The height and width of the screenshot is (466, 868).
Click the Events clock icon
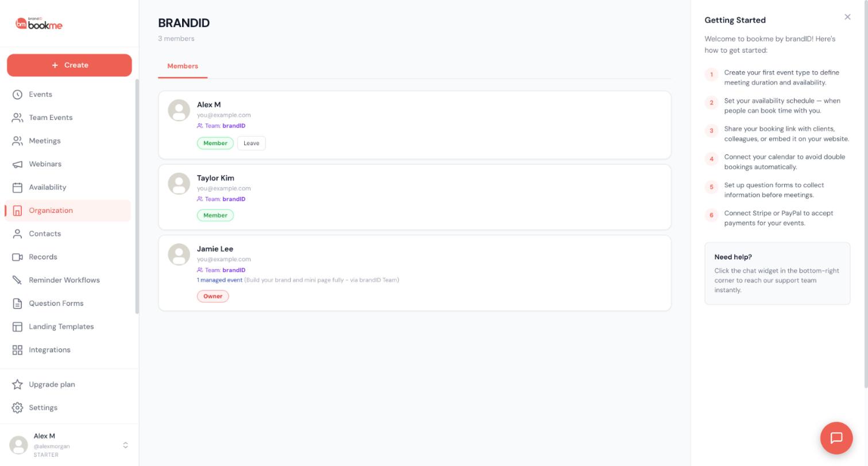pos(17,94)
